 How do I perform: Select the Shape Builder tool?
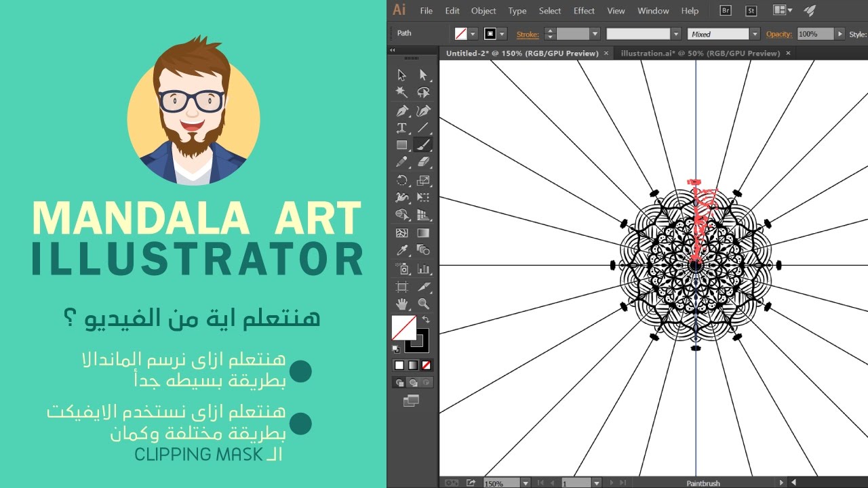pyautogui.click(x=401, y=216)
